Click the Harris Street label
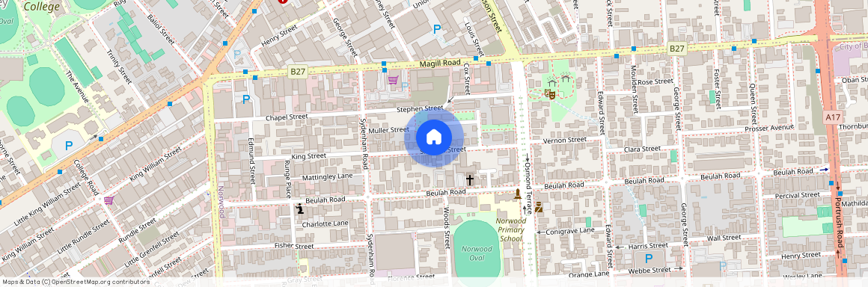 [x=648, y=246]
